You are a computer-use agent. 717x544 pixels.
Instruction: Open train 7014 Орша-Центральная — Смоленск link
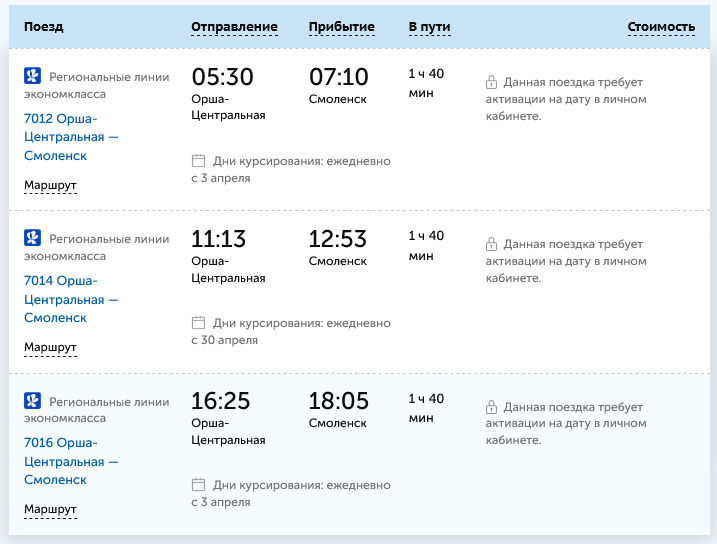[x=70, y=299]
